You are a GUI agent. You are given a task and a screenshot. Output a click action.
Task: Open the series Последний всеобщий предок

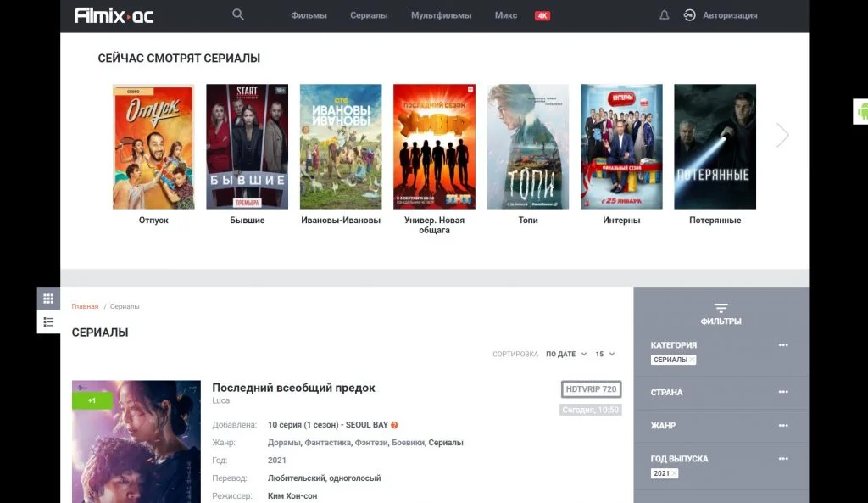(293, 388)
